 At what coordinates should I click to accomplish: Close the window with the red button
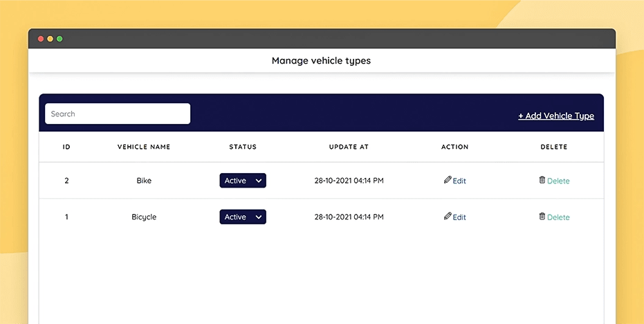point(41,39)
